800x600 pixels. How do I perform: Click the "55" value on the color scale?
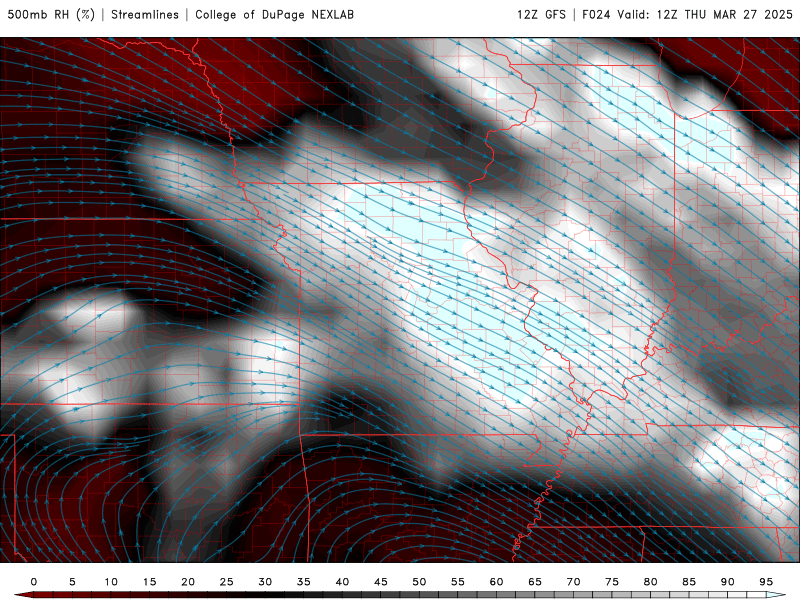click(x=458, y=582)
